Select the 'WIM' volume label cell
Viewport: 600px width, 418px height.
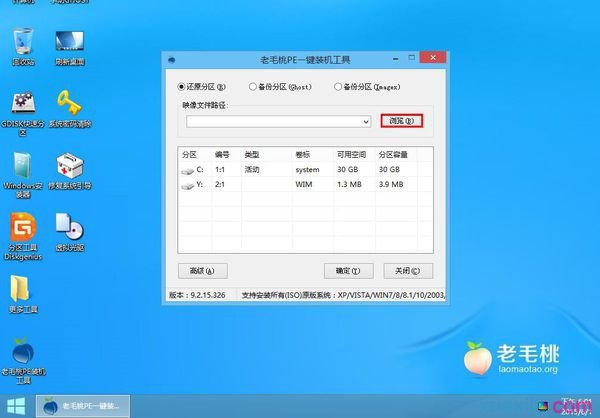pos(304,185)
